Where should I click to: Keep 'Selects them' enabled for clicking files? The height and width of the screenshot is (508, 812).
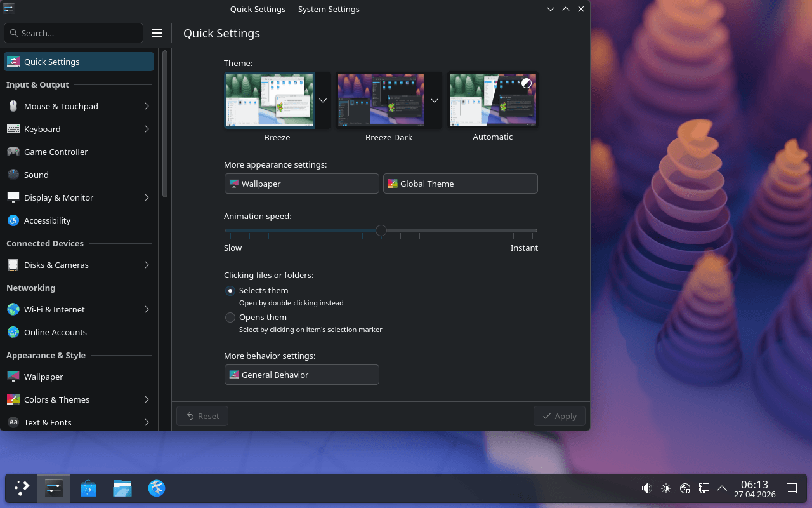(230, 291)
